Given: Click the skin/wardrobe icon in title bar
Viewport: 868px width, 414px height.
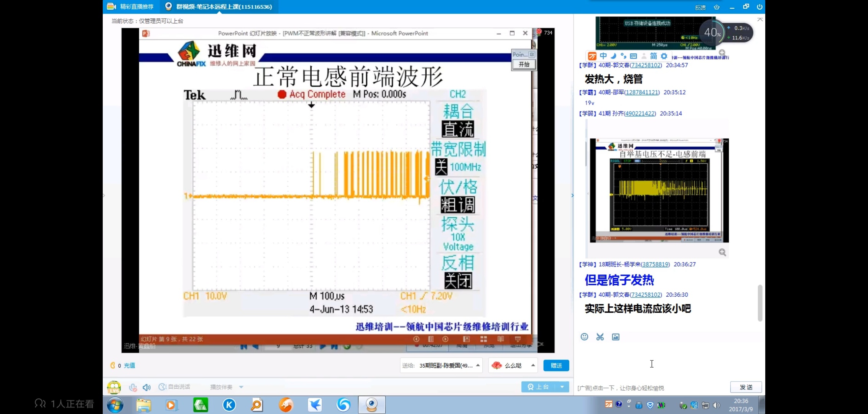Looking at the screenshot, I should tap(717, 7).
